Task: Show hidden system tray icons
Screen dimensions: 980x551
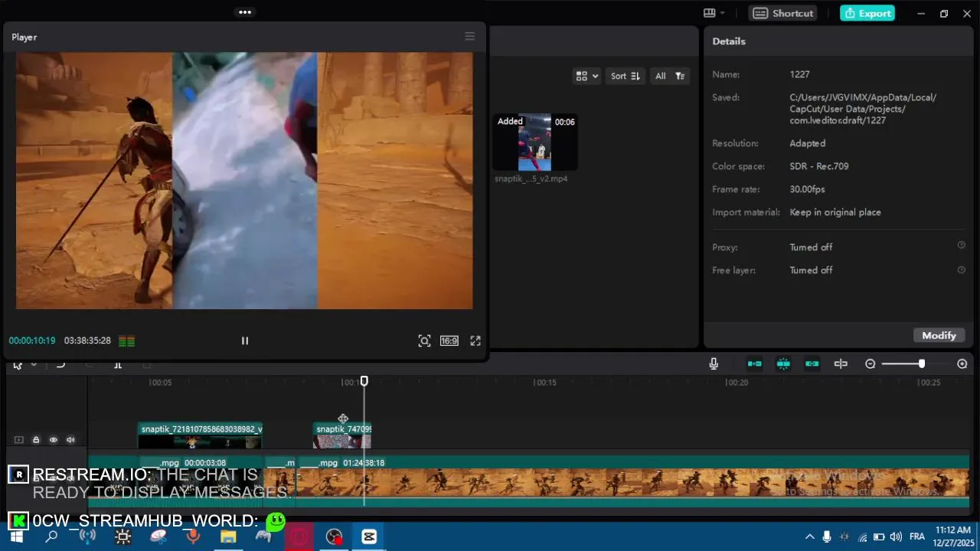Action: click(x=809, y=537)
